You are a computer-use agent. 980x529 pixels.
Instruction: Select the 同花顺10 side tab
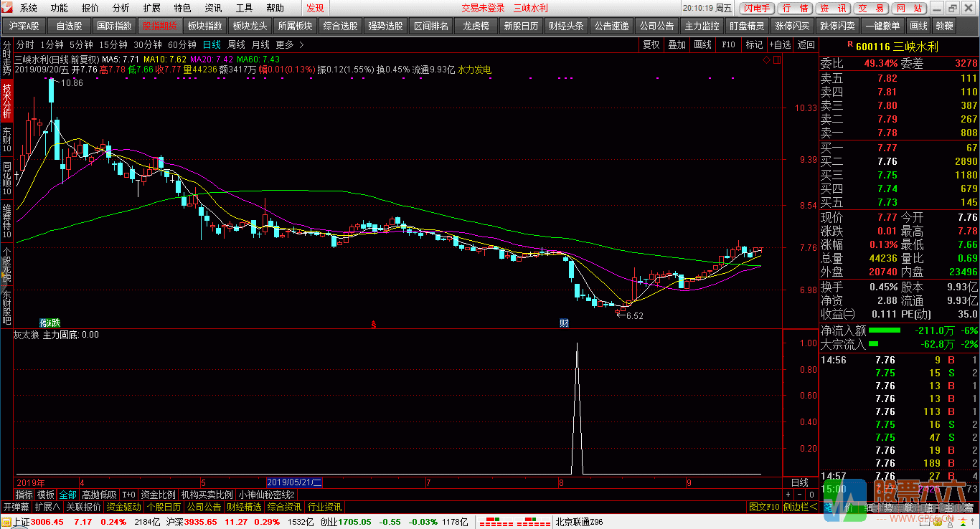6,179
